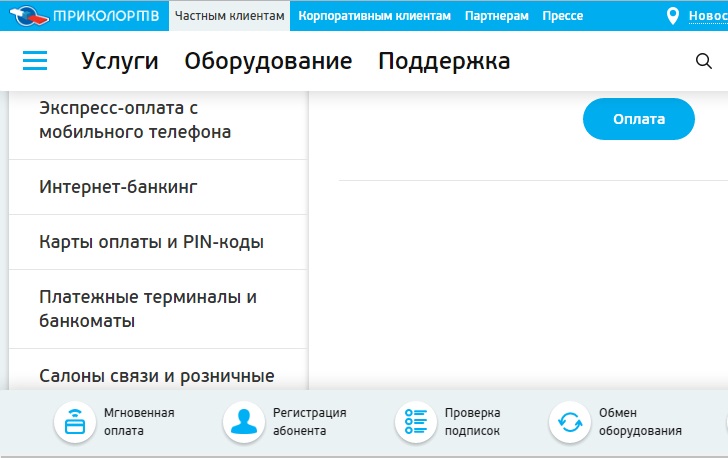Select Платежные терминалы и банкоматы

[x=148, y=309]
